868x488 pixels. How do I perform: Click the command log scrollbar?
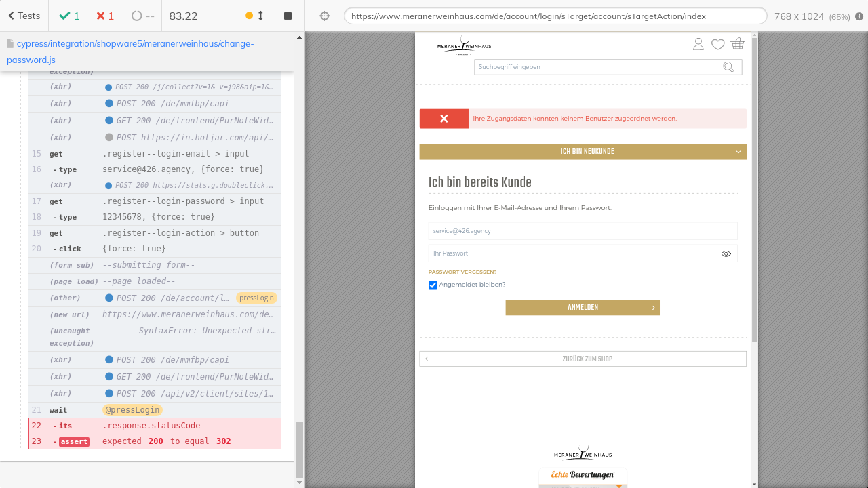pos(300,447)
